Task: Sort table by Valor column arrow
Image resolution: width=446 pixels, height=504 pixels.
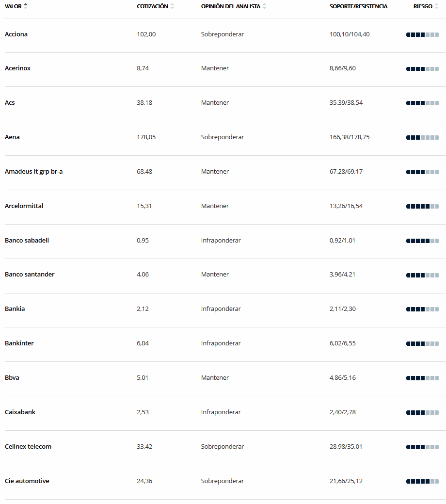Action: [26, 6]
